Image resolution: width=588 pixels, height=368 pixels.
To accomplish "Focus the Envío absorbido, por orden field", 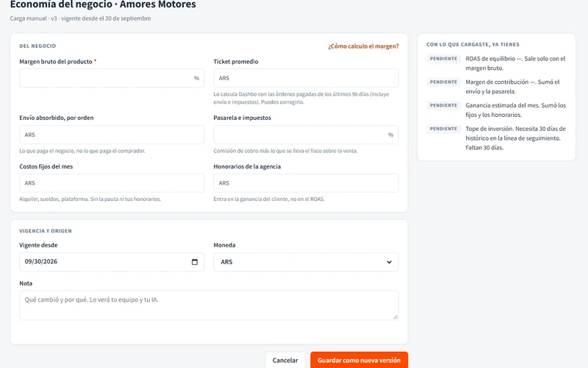I will click(x=112, y=135).
